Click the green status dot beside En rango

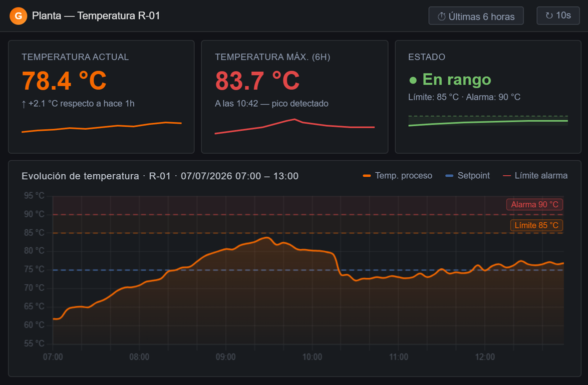point(413,80)
